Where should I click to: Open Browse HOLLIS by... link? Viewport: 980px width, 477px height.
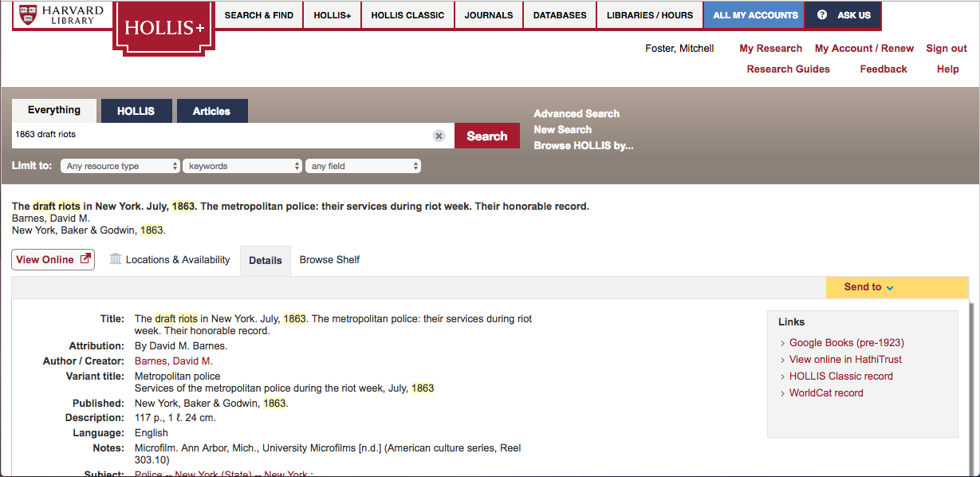click(584, 145)
